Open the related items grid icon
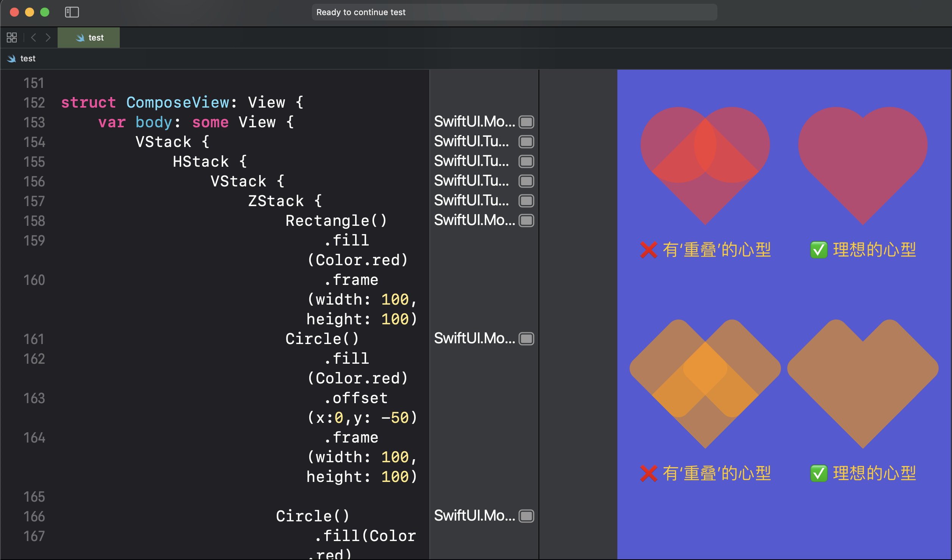Image resolution: width=952 pixels, height=560 pixels. (12, 38)
